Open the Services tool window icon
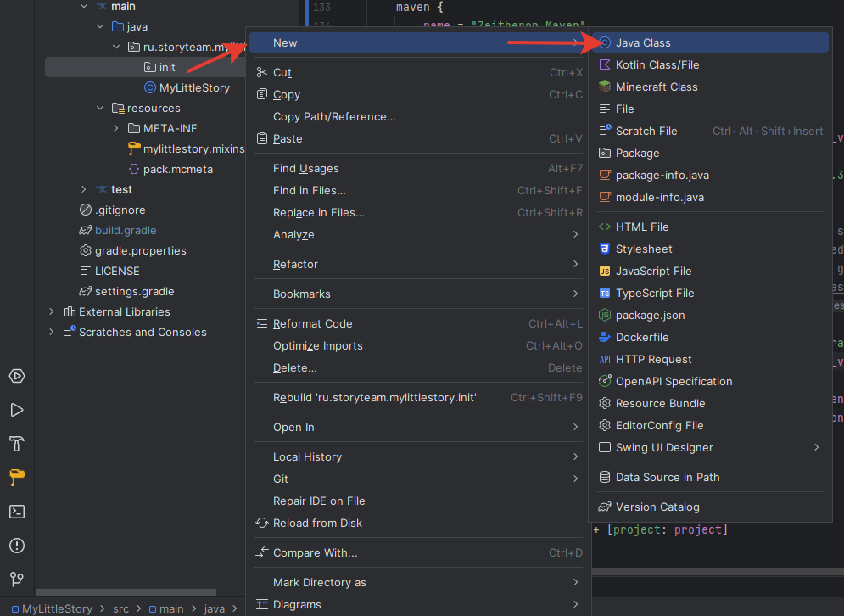The width and height of the screenshot is (844, 616). pyautogui.click(x=17, y=376)
